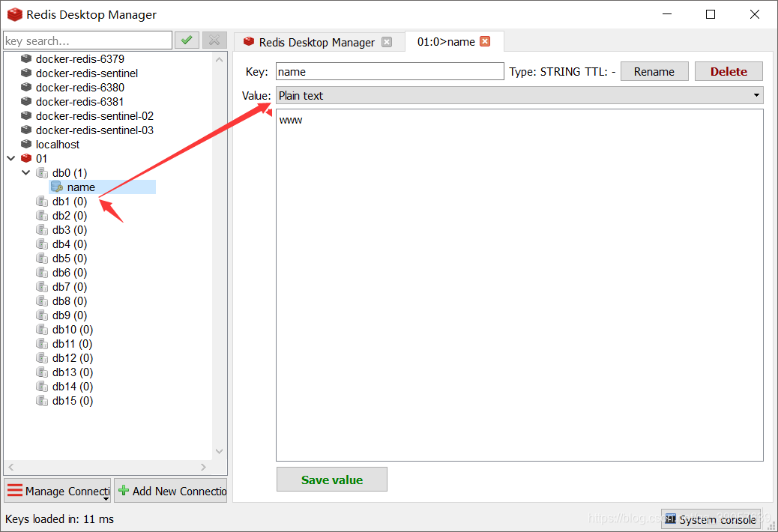Click the db2 database icon
The height and width of the screenshot is (532, 778).
tap(42, 216)
